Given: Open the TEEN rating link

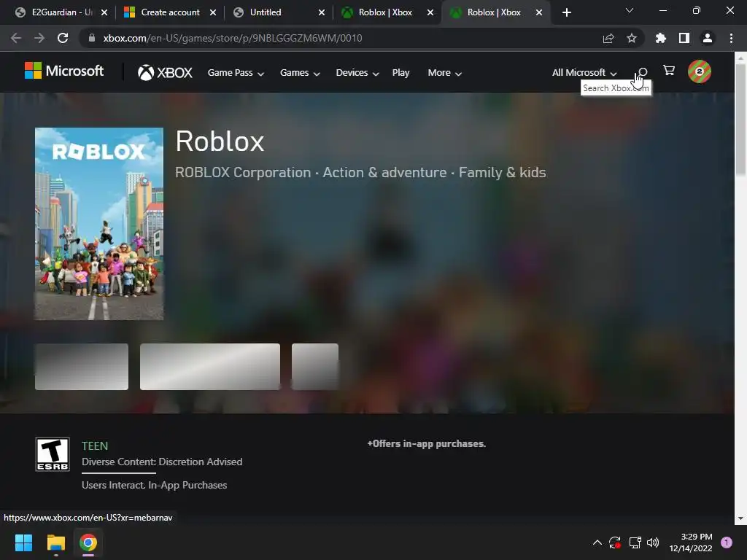Looking at the screenshot, I should click(x=95, y=446).
